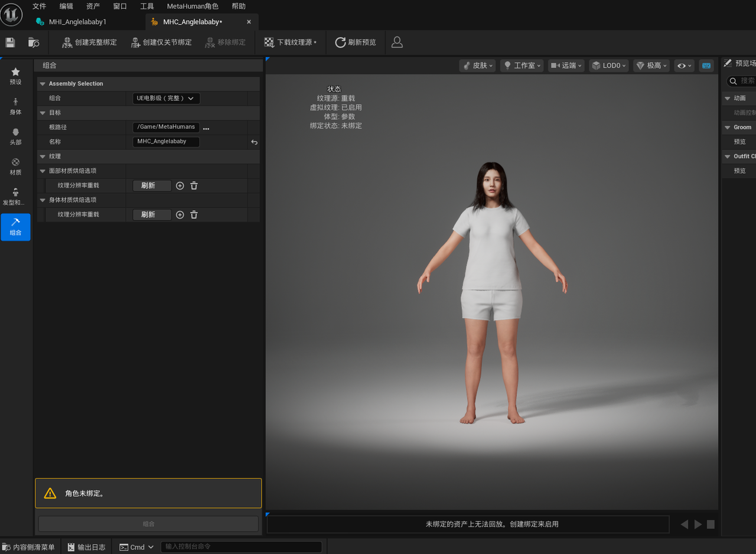Click 下载纹理源 toolbar button
The height and width of the screenshot is (554, 756).
coord(290,43)
